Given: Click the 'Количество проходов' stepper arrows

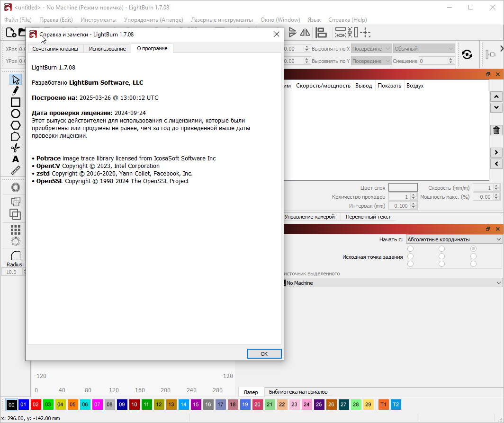Looking at the screenshot, I should pyautogui.click(x=414, y=196).
